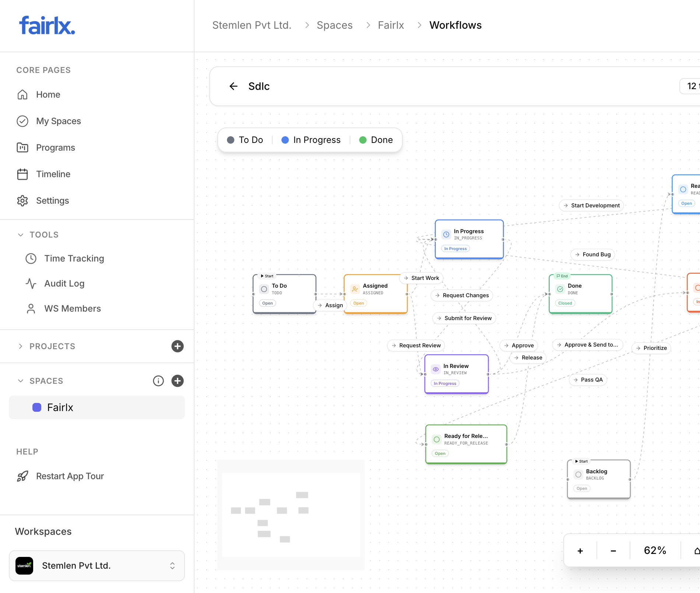Click the Assign transition label

(x=330, y=305)
